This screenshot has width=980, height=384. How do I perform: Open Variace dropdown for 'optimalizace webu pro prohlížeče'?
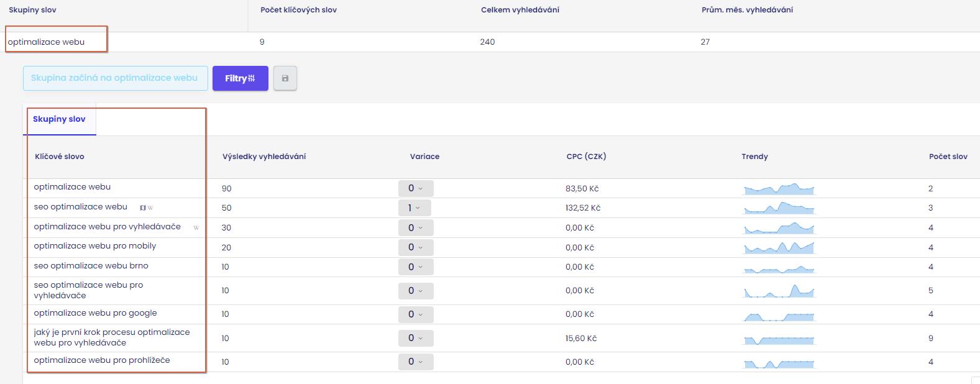pyautogui.click(x=415, y=362)
